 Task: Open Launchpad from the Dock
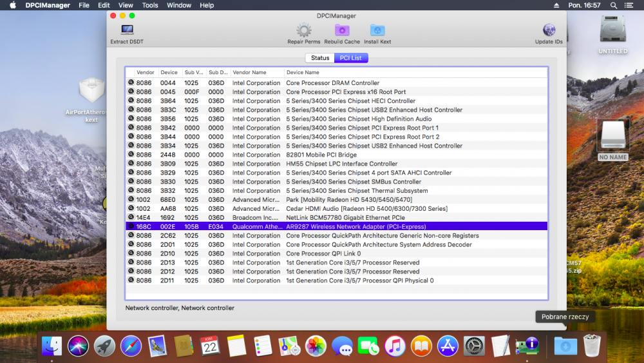coord(104,346)
